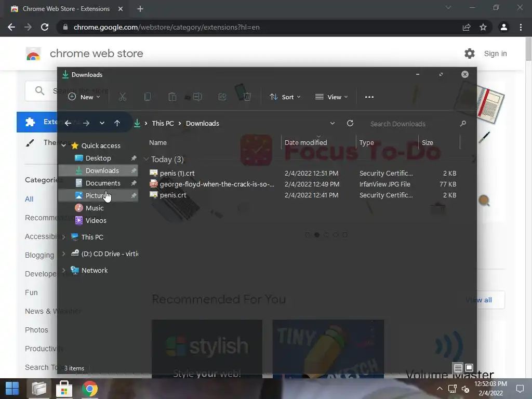532x399 pixels.
Task: Expand the This PC tree node
Action: click(63, 237)
